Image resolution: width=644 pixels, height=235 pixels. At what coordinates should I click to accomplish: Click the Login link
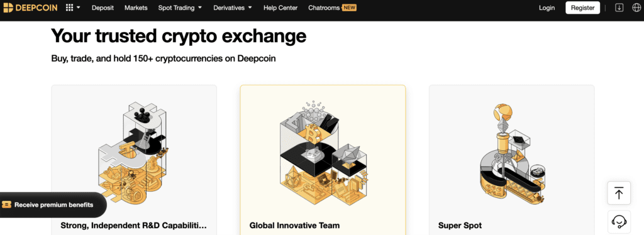tap(547, 8)
